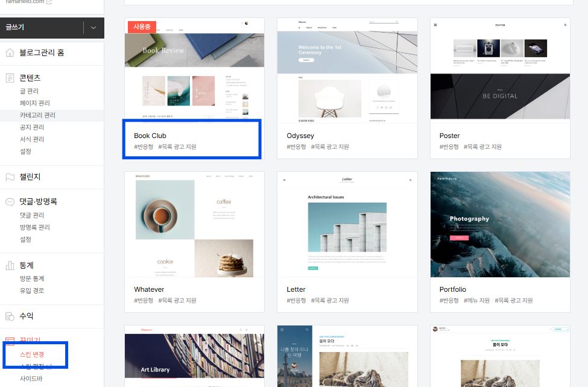This screenshot has width=588, height=387.
Task: Click the Portfolio skin title
Action: pyautogui.click(x=453, y=289)
